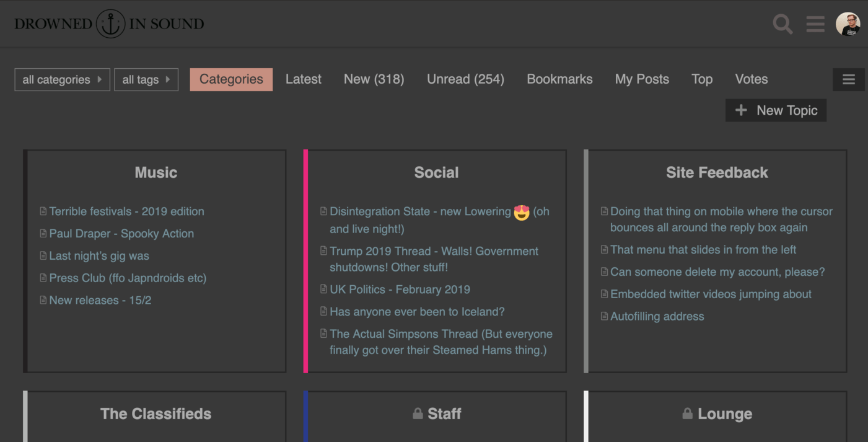Click document icon beside Paul Draper topic

coord(43,234)
